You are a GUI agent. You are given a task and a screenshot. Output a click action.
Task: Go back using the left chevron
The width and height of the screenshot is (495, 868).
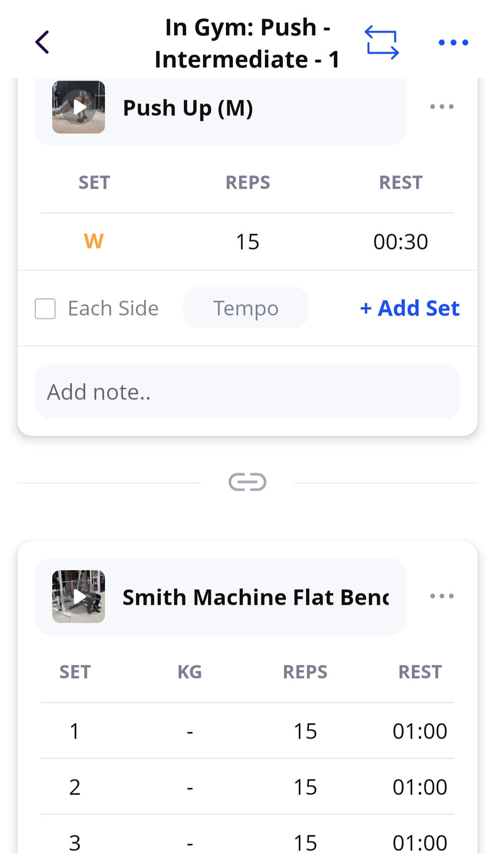coord(42,43)
